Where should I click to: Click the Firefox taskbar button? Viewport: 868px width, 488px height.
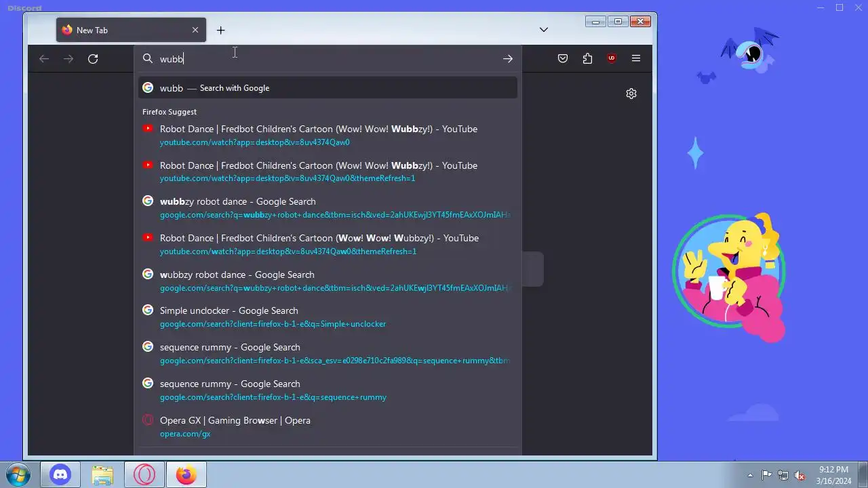186,475
